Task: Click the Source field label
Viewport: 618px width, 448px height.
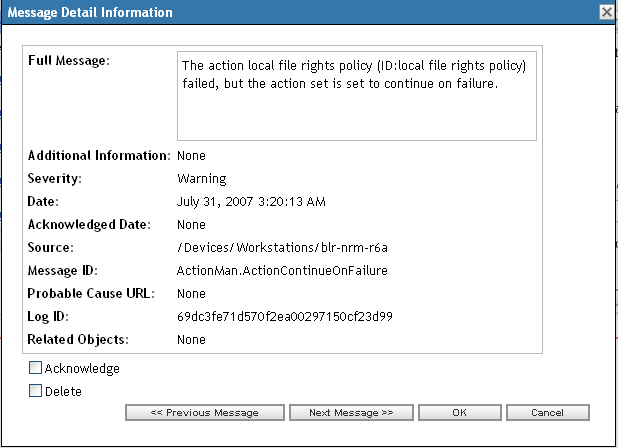Action: point(52,247)
